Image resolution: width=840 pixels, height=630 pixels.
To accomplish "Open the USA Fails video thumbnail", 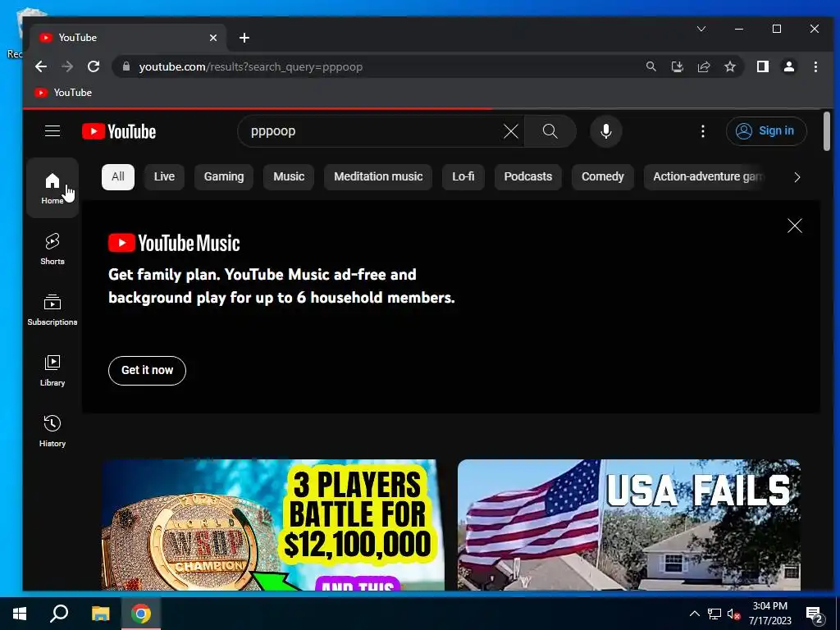I will (629, 525).
